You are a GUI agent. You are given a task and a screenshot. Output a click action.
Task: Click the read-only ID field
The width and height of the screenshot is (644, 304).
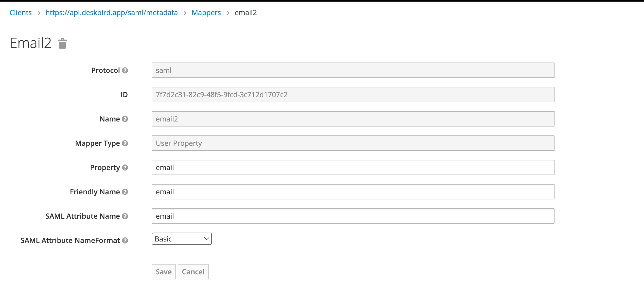(x=353, y=95)
